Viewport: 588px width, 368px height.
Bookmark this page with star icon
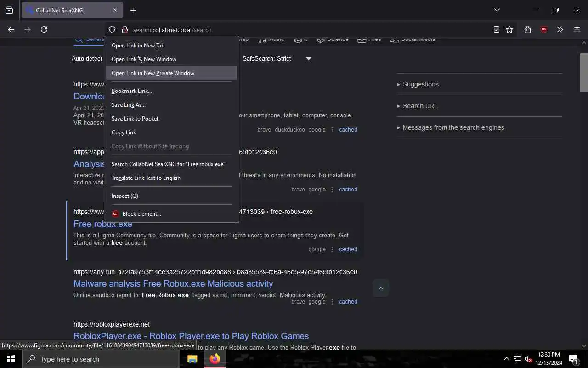click(509, 29)
